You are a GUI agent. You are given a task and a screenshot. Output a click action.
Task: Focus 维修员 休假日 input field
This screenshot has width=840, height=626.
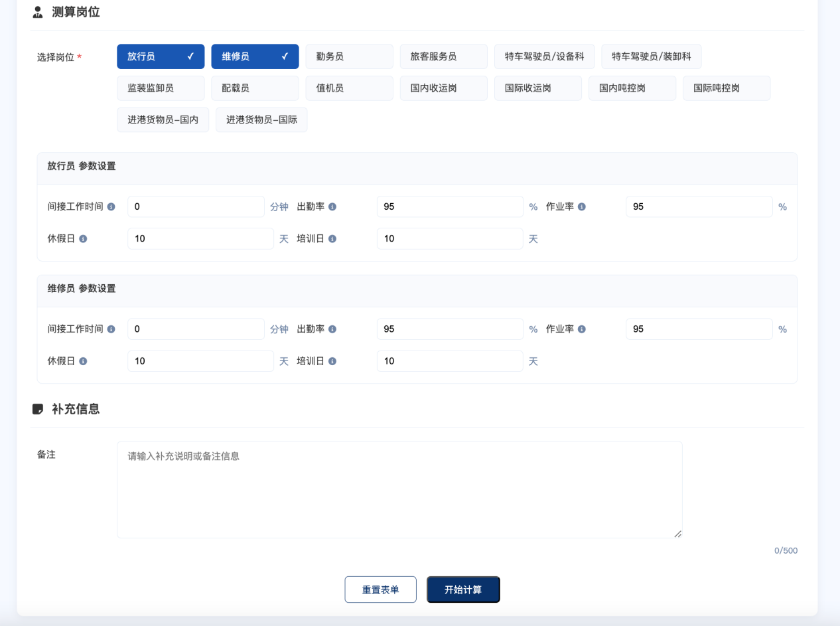coord(200,361)
